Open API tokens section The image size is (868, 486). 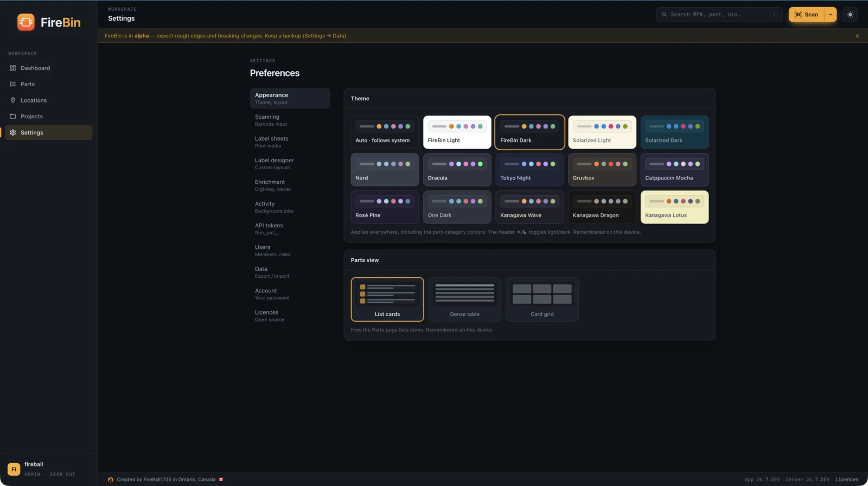290,228
